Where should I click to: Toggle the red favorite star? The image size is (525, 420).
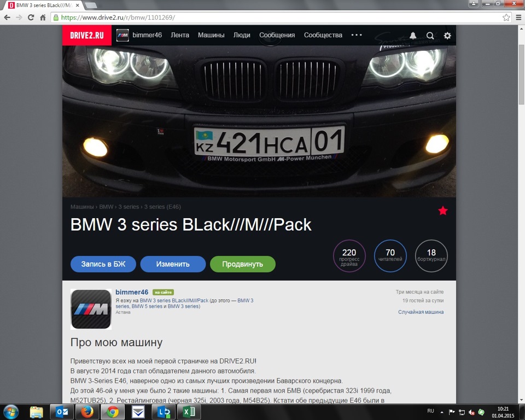click(442, 211)
